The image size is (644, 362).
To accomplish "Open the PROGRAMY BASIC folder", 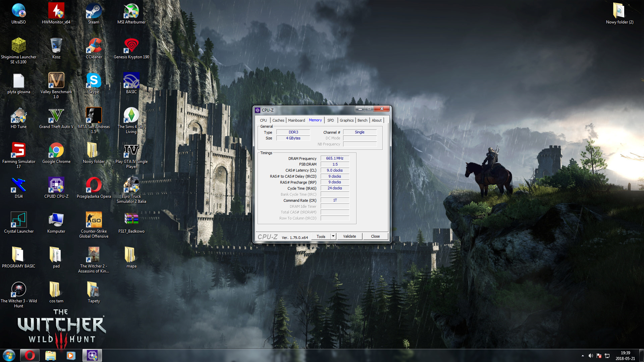I will (18, 258).
